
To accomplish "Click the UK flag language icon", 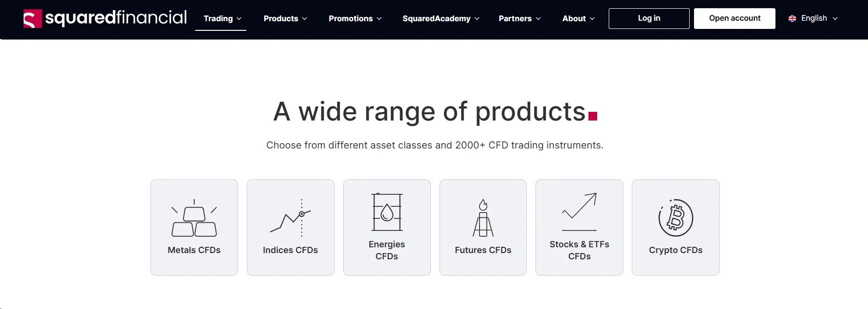I will tap(792, 18).
